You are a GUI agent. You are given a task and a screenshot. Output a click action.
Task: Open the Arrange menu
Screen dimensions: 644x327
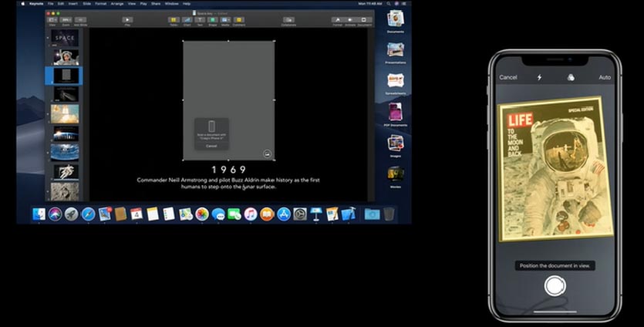tap(117, 4)
